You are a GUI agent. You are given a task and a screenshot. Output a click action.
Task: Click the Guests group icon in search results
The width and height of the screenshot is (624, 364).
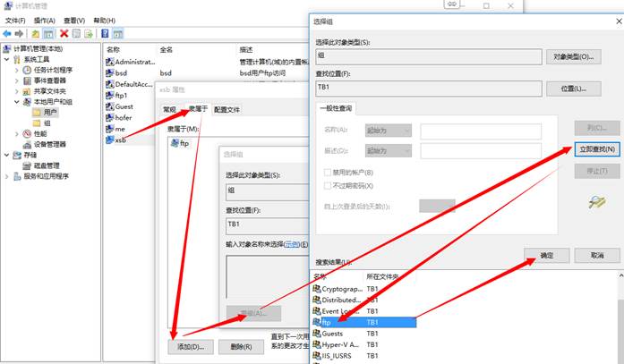coord(317,333)
